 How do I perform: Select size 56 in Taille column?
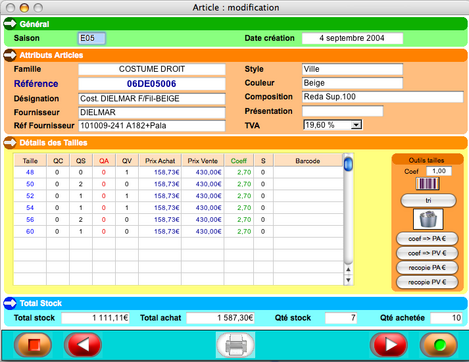[x=30, y=220]
